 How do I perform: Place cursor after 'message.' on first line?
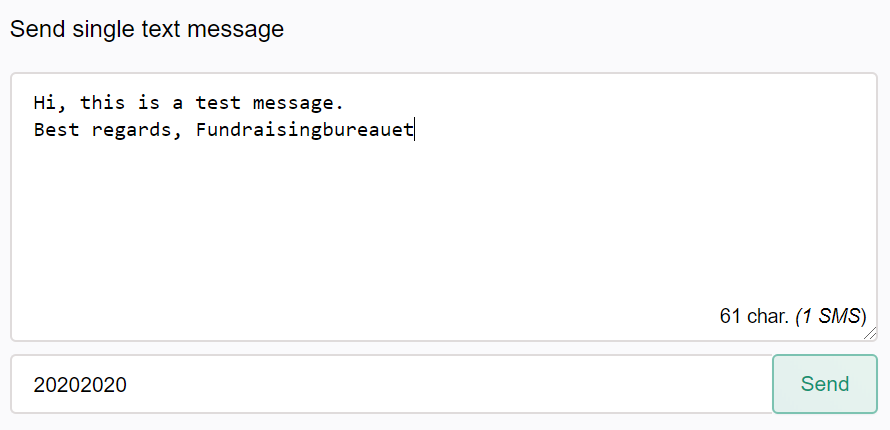point(346,103)
